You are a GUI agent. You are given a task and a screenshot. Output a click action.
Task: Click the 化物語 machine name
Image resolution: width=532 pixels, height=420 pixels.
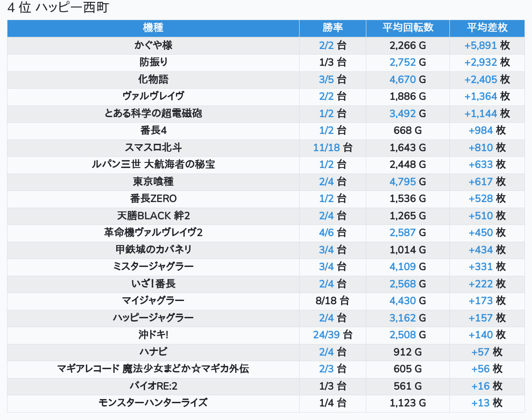[x=153, y=79]
